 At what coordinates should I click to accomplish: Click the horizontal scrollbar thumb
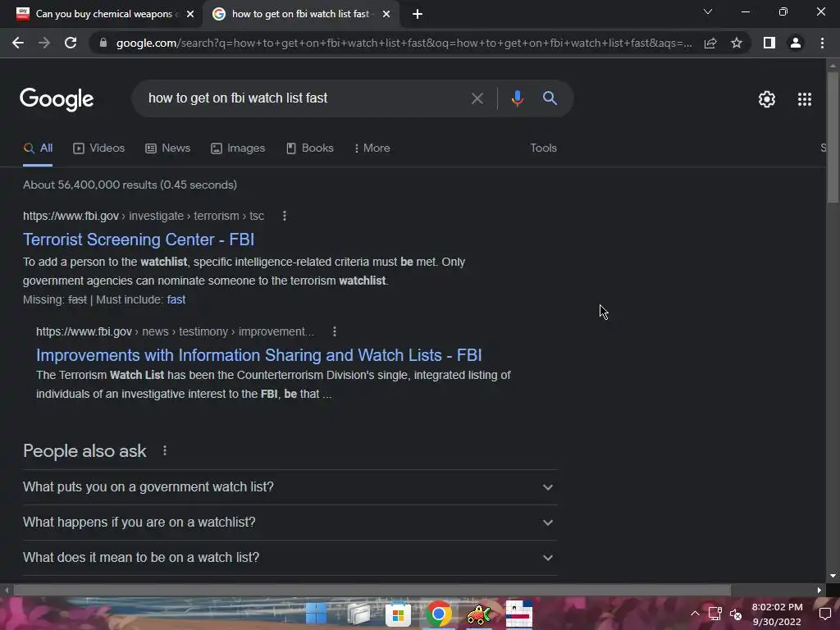click(372, 591)
